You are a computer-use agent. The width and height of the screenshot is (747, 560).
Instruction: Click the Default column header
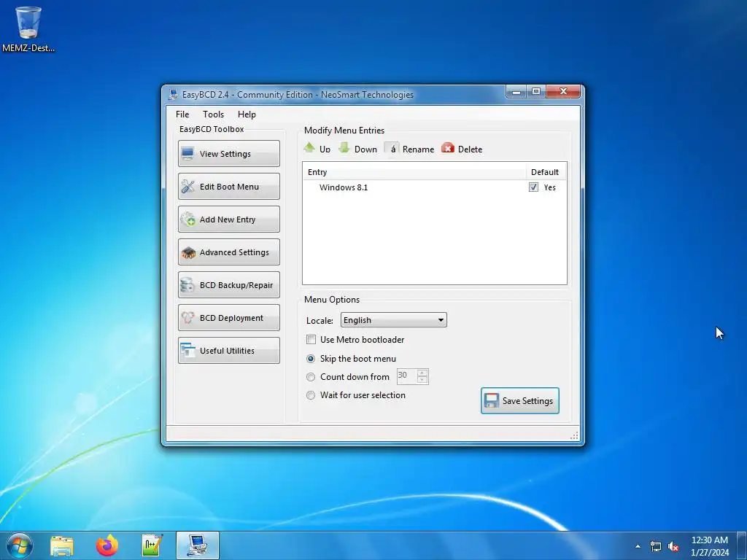click(x=546, y=172)
